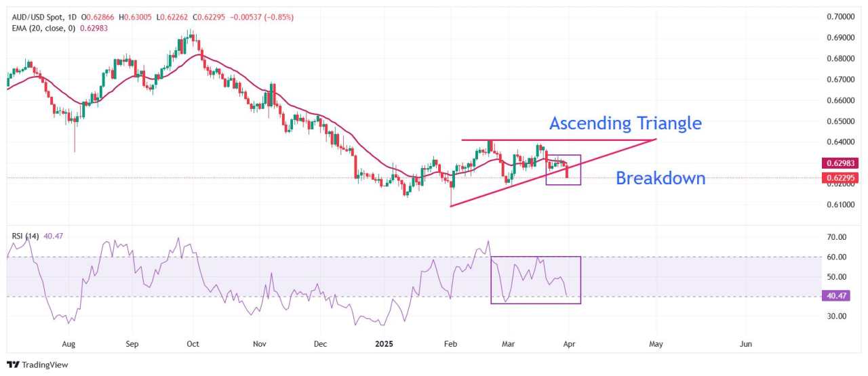
Task: Click the Mar date label on time axis
Action: (509, 344)
